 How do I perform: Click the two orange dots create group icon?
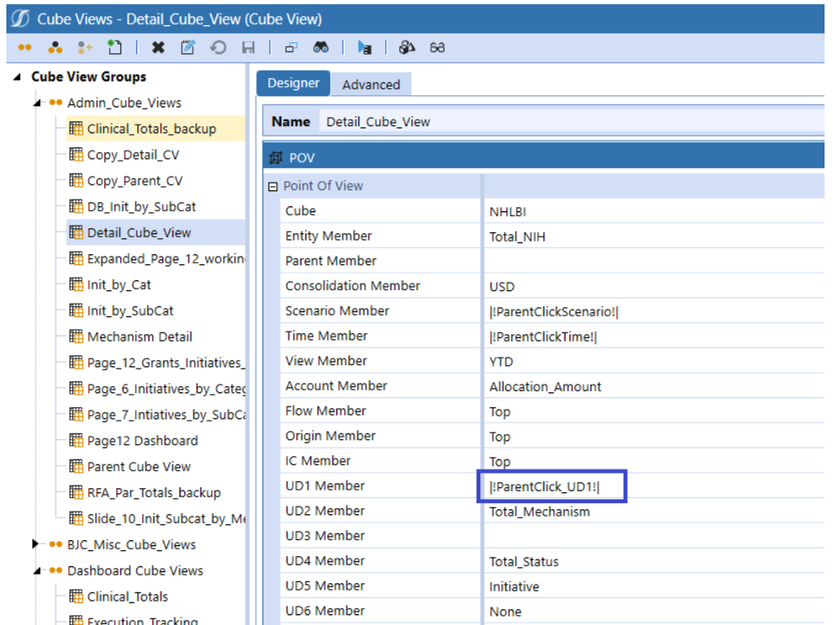point(24,48)
